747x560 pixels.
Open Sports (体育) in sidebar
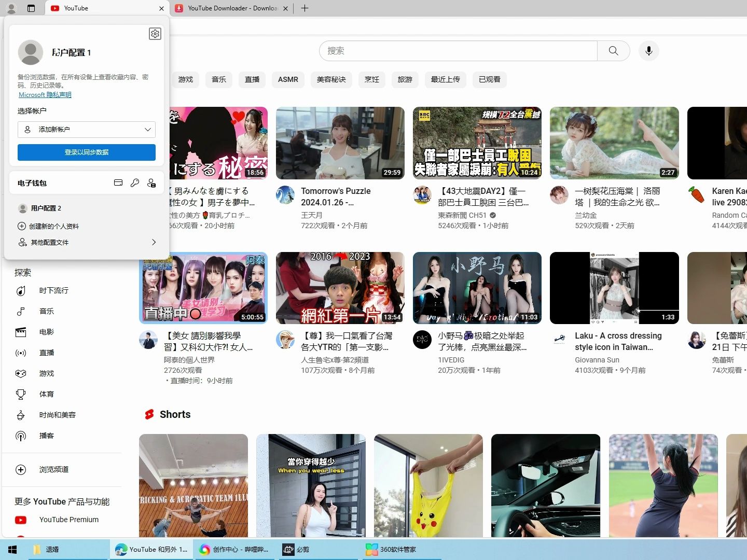tap(47, 394)
